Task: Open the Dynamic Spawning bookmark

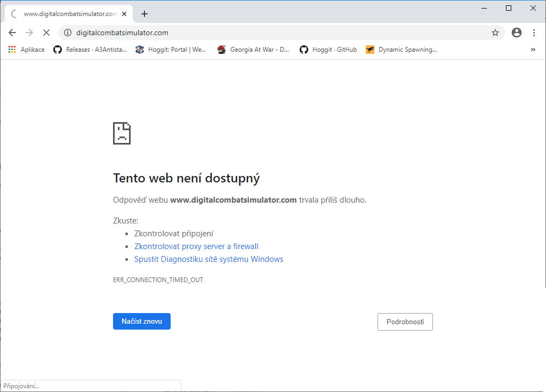Action: 401,50
